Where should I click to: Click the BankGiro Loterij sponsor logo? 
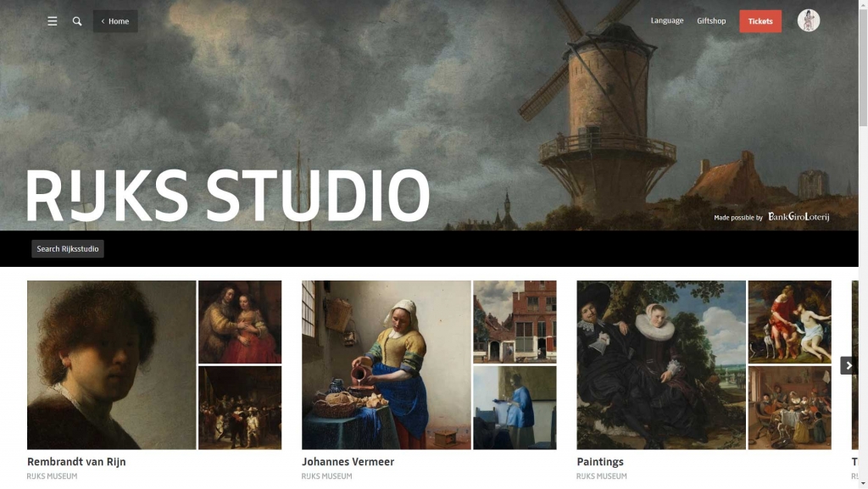798,218
